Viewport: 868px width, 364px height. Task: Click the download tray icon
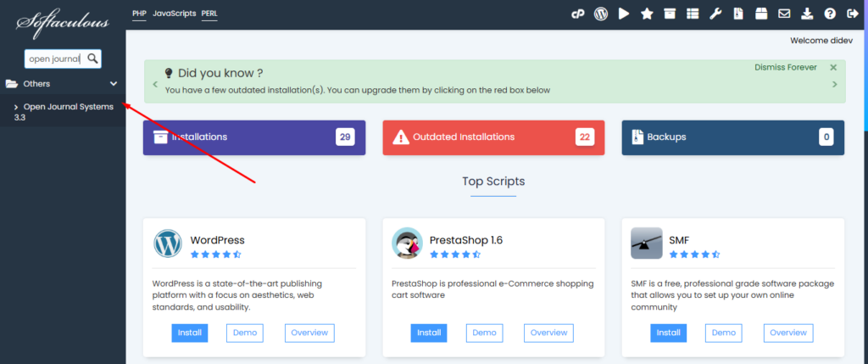[x=807, y=14]
